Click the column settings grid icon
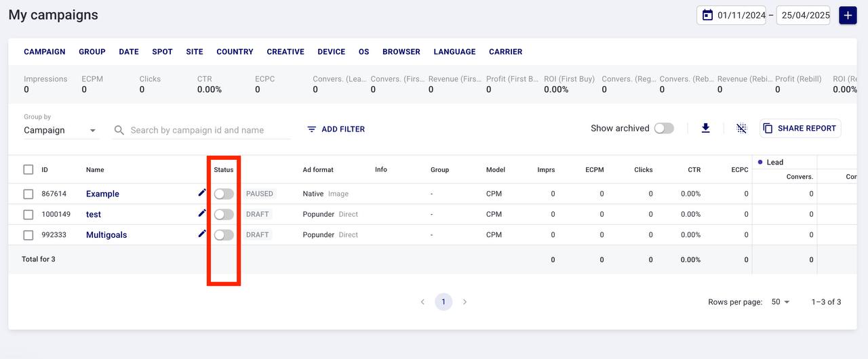 pyautogui.click(x=741, y=128)
